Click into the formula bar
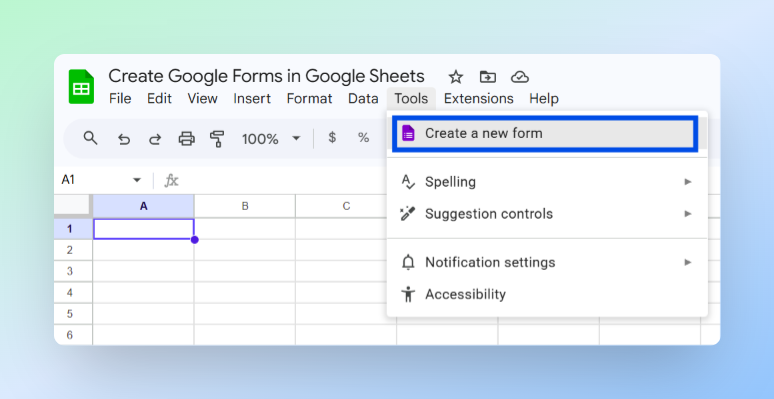This screenshot has width=774, height=399. (x=284, y=180)
